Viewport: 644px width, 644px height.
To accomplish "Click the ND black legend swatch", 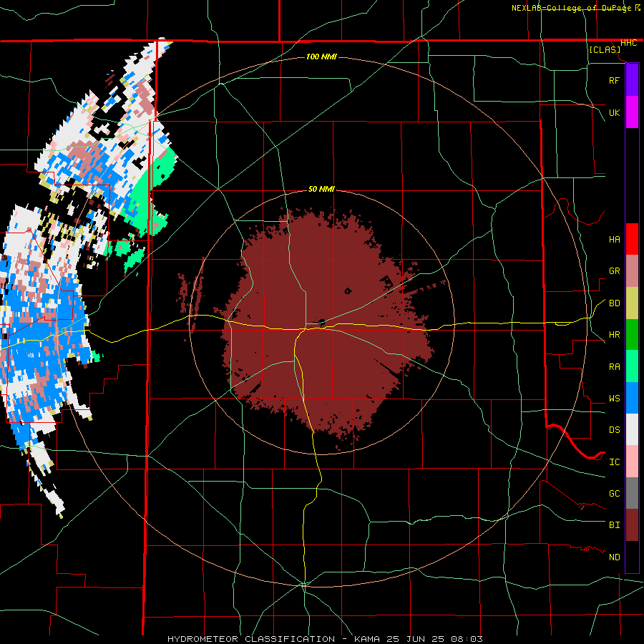I will [x=632, y=557].
